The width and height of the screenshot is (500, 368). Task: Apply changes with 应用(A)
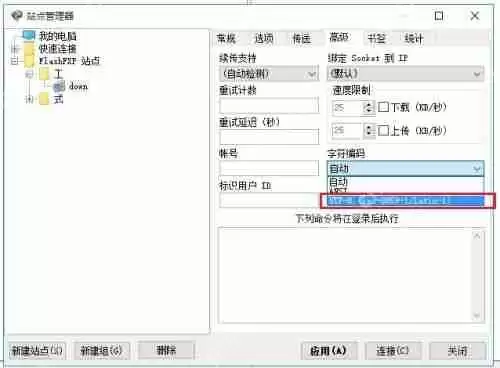click(x=328, y=351)
